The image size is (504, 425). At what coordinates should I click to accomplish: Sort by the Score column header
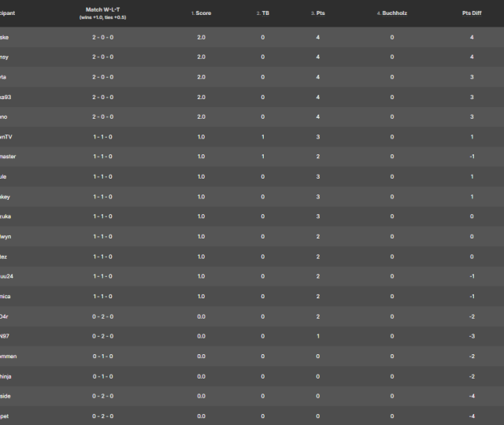203,13
